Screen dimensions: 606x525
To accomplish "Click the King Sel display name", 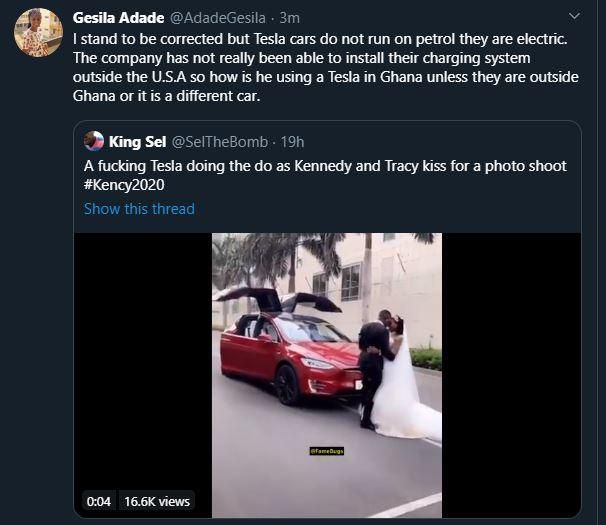I will tap(138, 142).
